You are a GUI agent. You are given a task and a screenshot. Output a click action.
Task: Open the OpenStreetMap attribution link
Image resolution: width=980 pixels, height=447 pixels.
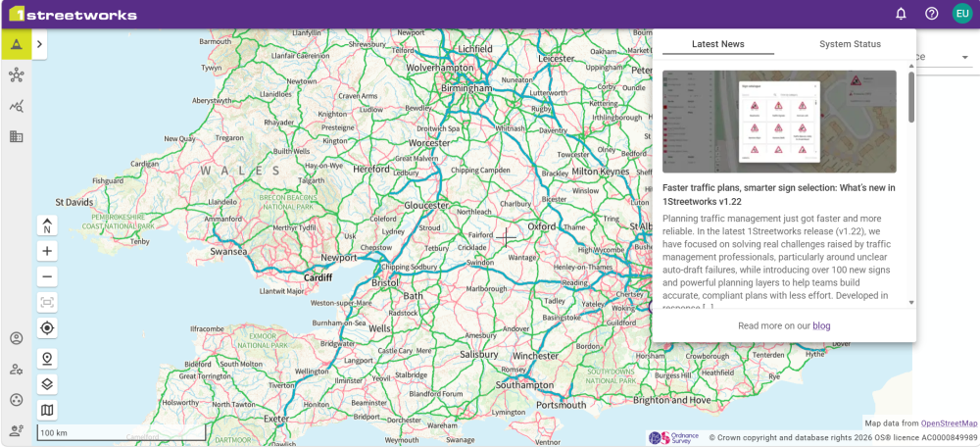(950, 423)
